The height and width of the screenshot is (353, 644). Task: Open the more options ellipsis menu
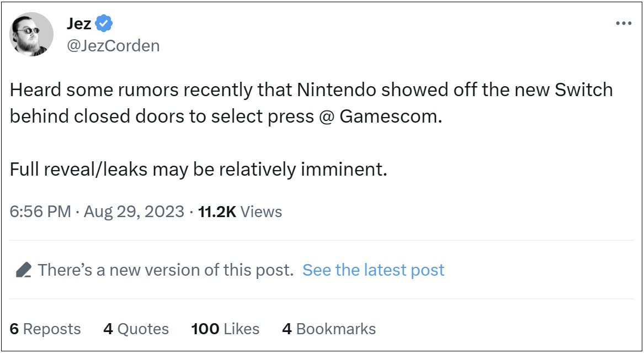pos(623,24)
